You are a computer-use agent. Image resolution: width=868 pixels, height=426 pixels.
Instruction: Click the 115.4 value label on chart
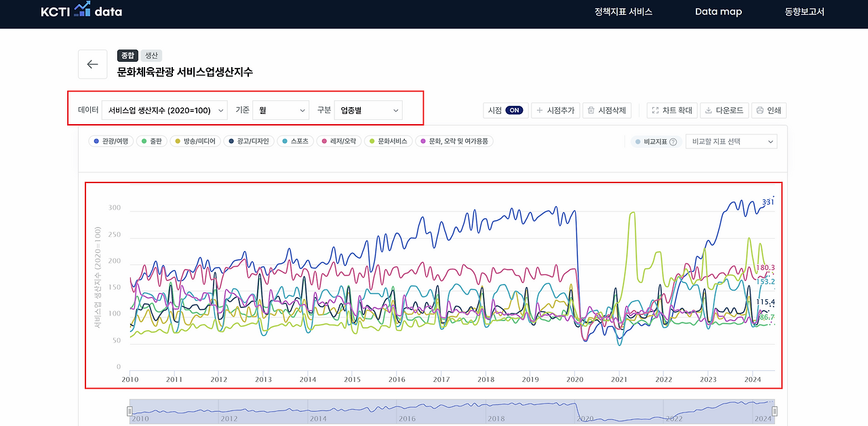coord(765,302)
